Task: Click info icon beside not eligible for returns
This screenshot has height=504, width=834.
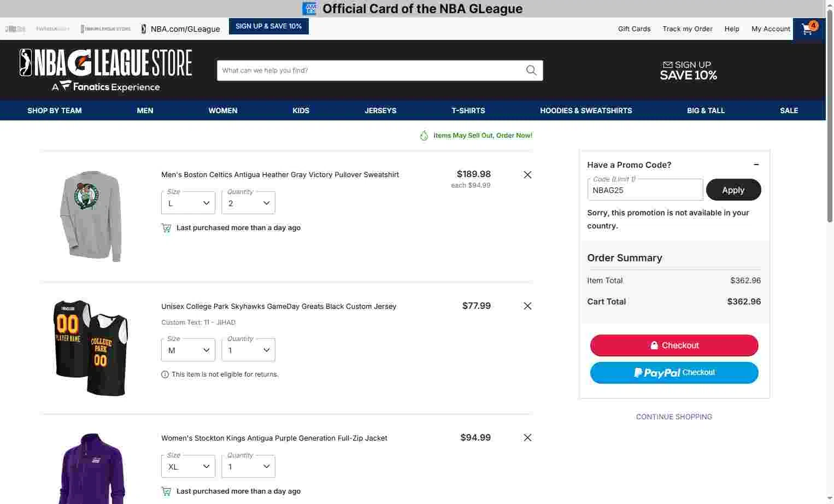Action: tap(165, 374)
